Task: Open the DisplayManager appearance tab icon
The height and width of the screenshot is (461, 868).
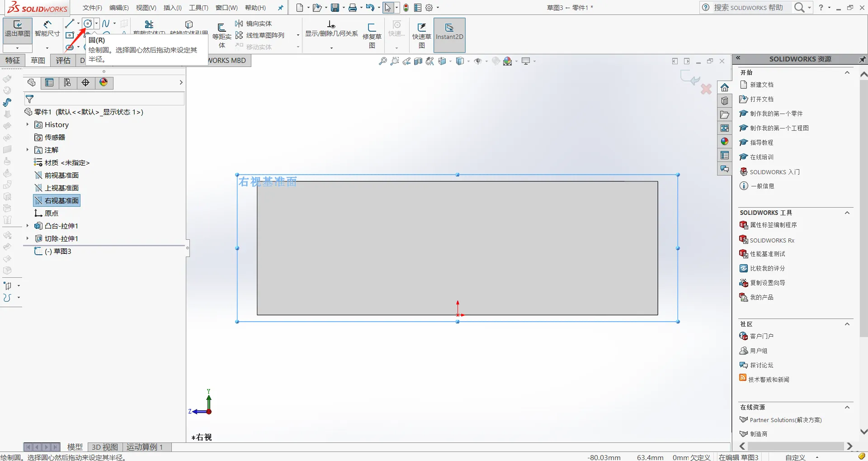Action: click(x=104, y=82)
